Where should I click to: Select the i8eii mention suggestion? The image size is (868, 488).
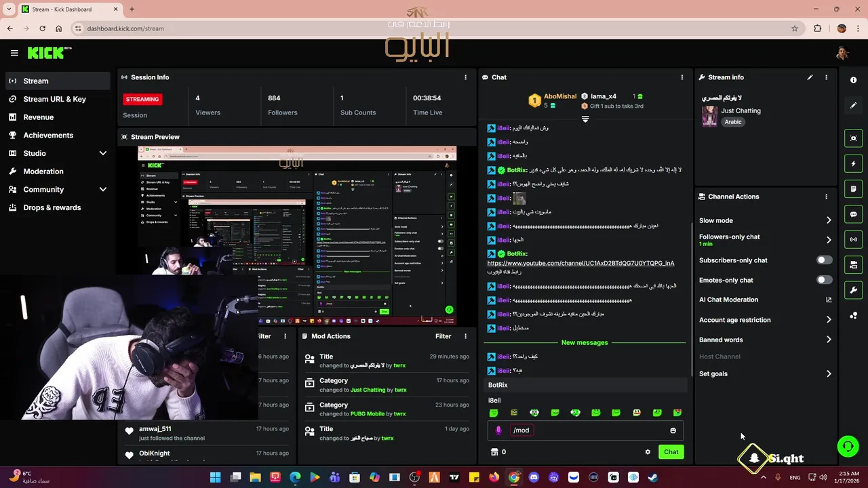(494, 401)
